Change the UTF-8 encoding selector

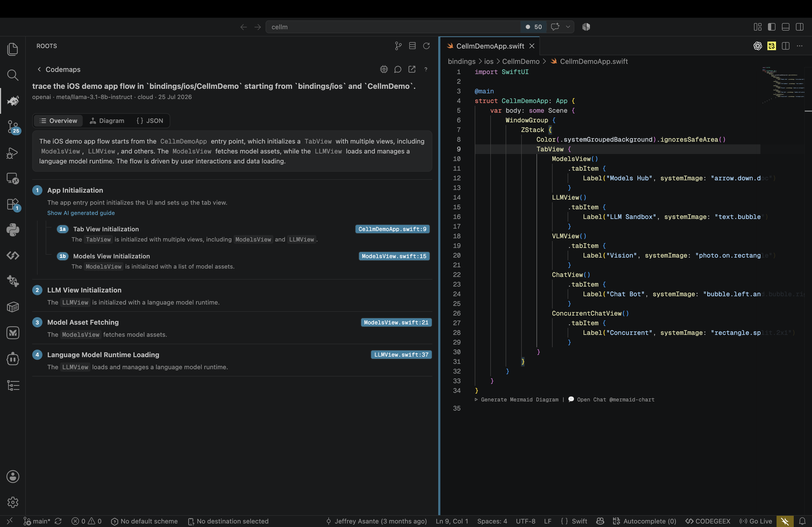click(x=525, y=521)
